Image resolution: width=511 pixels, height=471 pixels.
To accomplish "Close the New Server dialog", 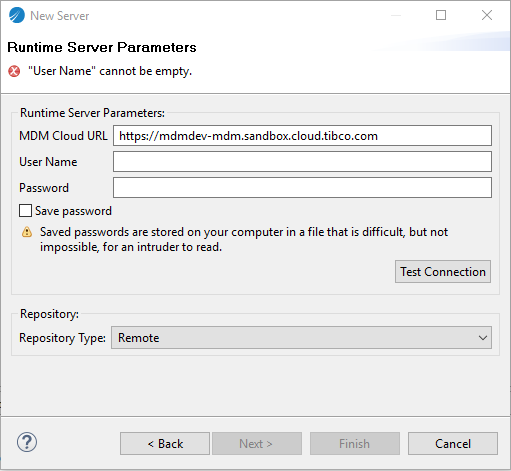I will click(x=487, y=15).
